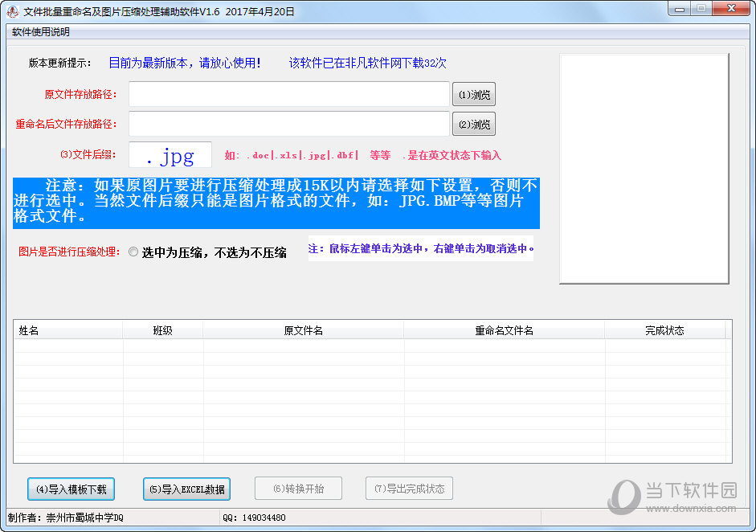This screenshot has width=756, height=532.
Task: Select the 班级 column header
Action: pyautogui.click(x=162, y=330)
